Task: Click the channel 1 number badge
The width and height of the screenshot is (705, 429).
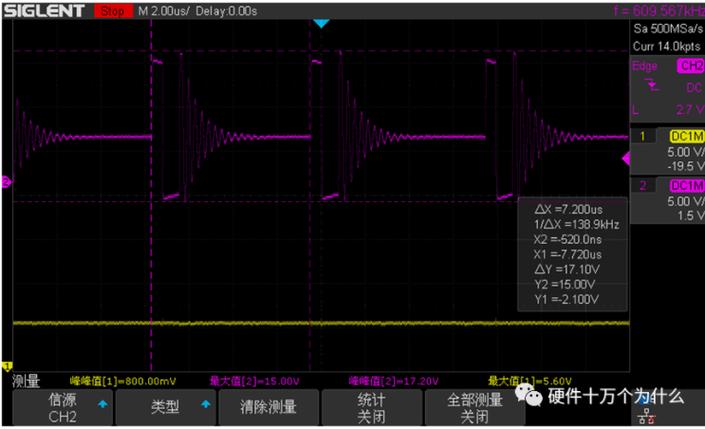Action: (x=643, y=136)
